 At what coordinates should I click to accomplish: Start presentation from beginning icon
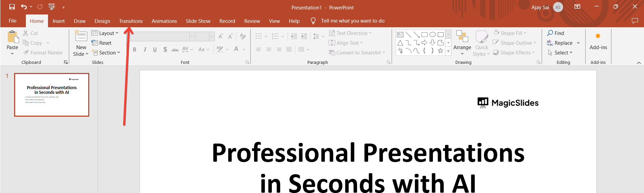click(x=52, y=7)
